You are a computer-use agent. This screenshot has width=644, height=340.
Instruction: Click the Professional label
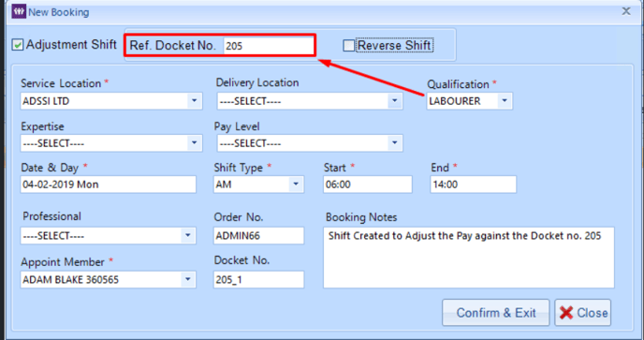51,216
